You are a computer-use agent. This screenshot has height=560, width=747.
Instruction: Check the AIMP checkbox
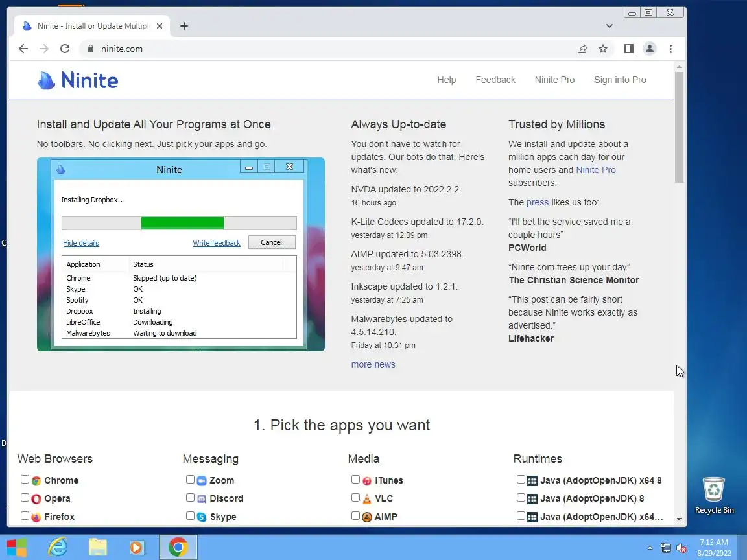[355, 516]
